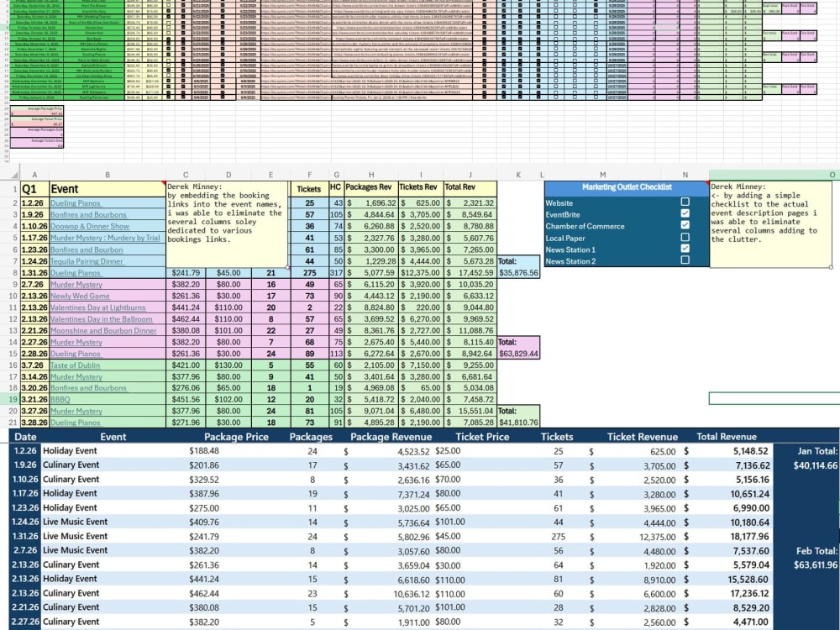Select the Total Revenue header in the blue table

(727, 437)
